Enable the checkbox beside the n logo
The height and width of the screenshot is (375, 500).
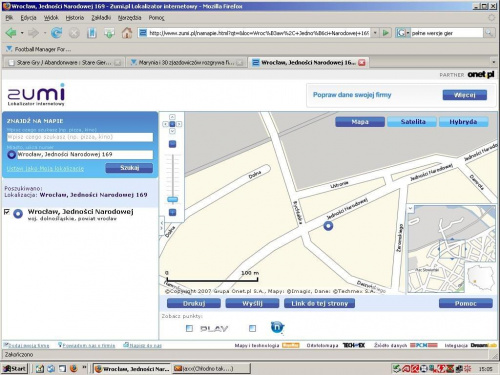252,329
